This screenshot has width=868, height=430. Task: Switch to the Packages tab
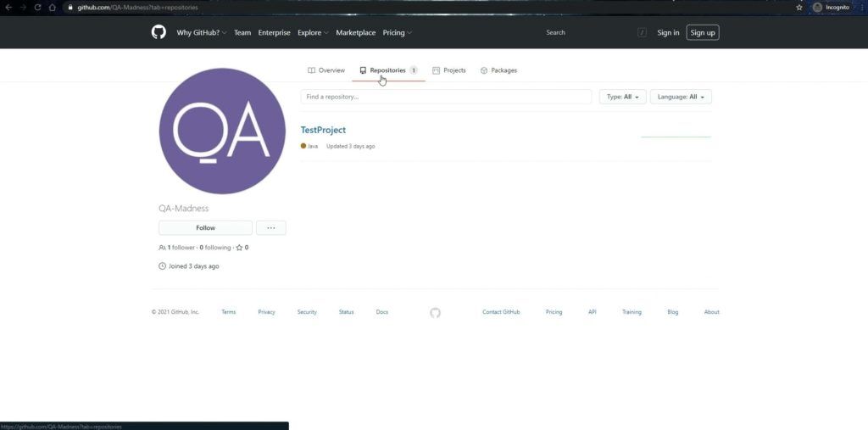pos(498,70)
